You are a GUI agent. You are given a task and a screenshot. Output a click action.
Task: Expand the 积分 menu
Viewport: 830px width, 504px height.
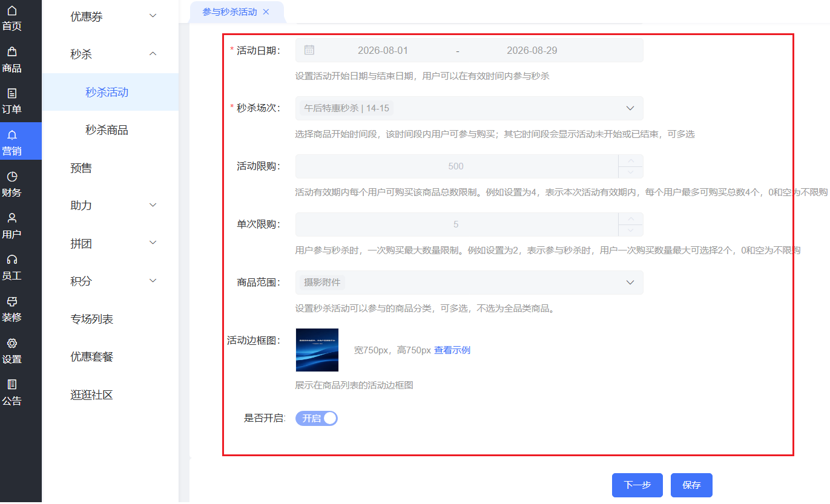click(x=153, y=281)
